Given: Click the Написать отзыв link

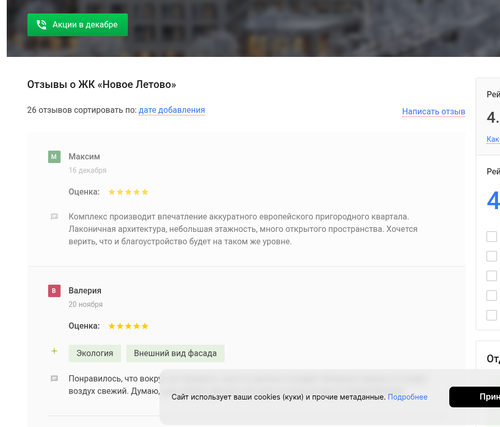Looking at the screenshot, I should [433, 112].
